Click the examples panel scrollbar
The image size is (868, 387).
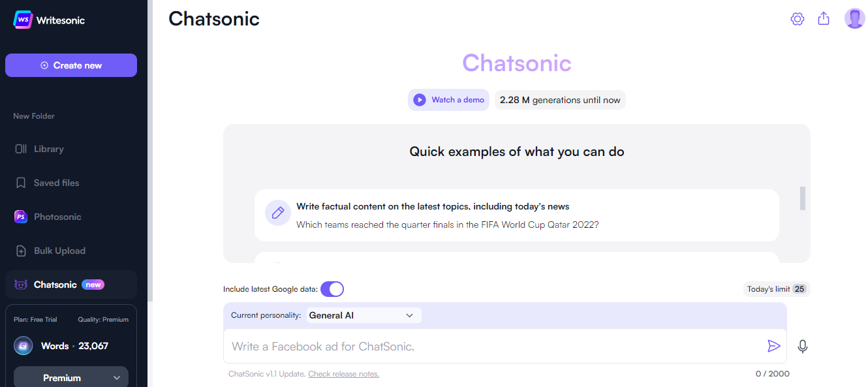(802, 198)
